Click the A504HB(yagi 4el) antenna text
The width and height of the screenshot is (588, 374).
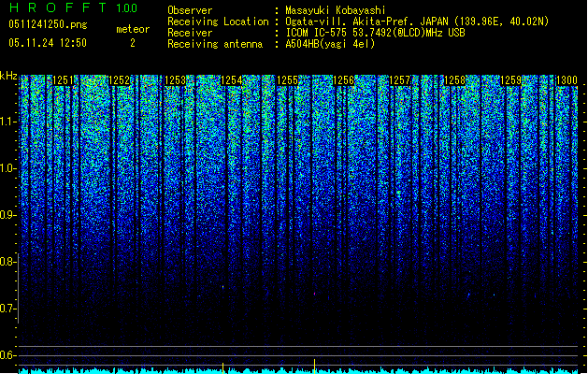point(330,44)
